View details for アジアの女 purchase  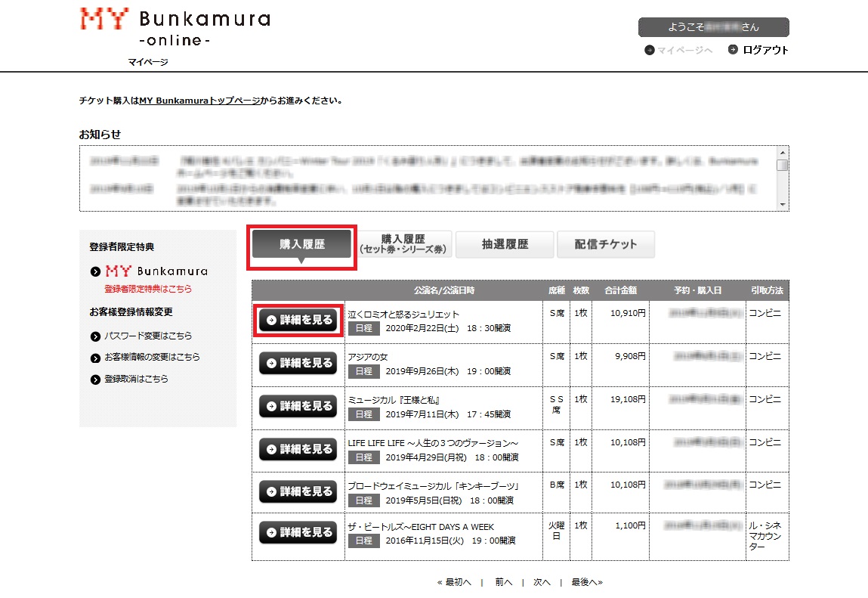click(298, 364)
